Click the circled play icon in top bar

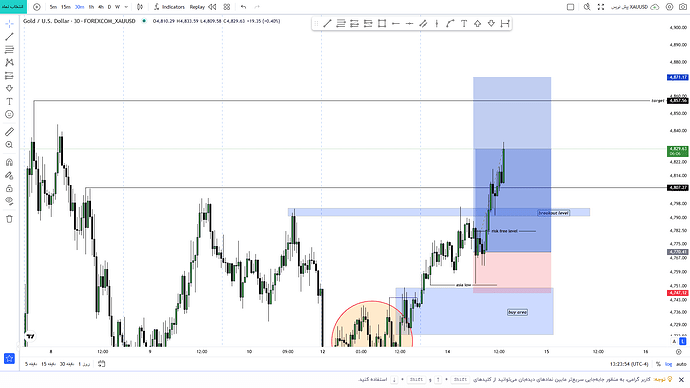coord(37,7)
